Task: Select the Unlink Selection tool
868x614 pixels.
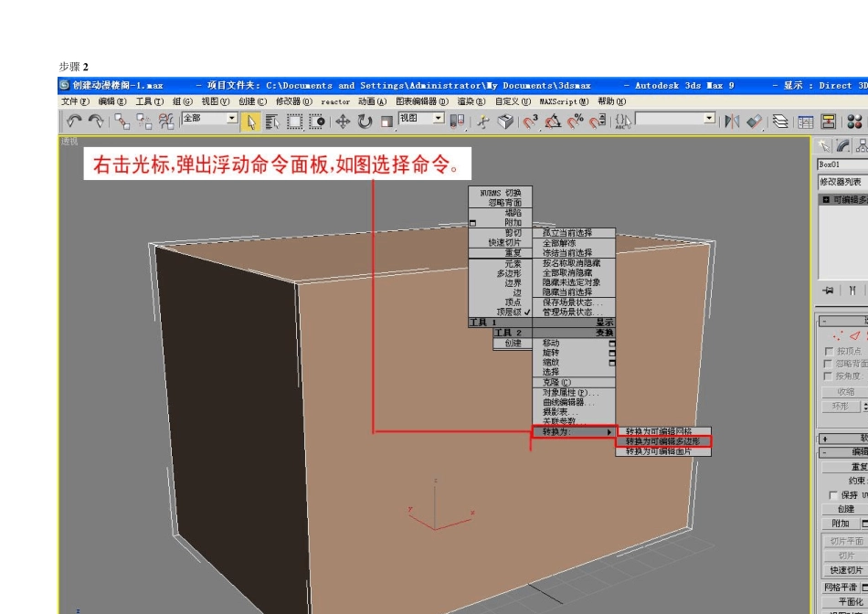Action: click(x=144, y=122)
